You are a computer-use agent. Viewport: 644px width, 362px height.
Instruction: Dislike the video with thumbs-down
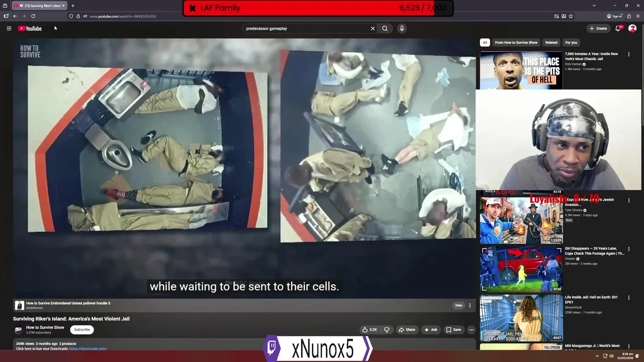[x=386, y=330]
